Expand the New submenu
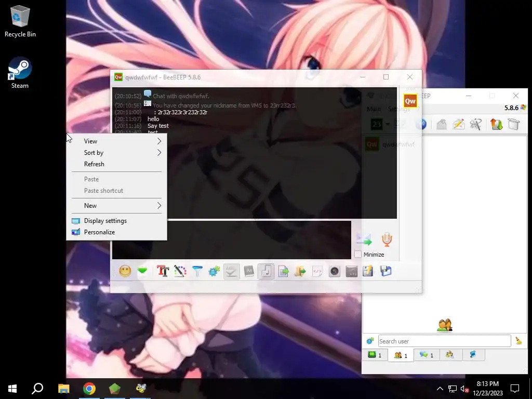This screenshot has height=399, width=532. click(x=116, y=206)
